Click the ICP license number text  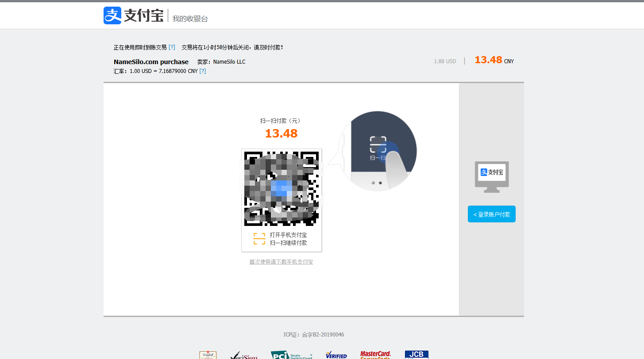coord(313,335)
